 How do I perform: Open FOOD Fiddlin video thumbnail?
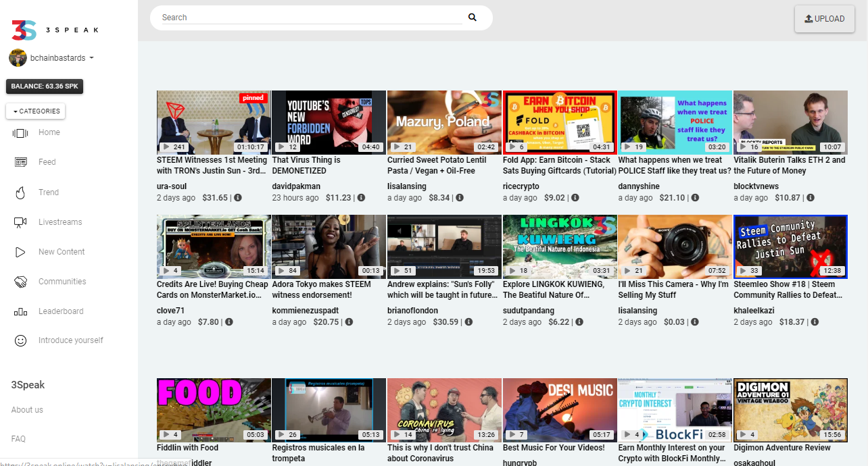pos(214,410)
